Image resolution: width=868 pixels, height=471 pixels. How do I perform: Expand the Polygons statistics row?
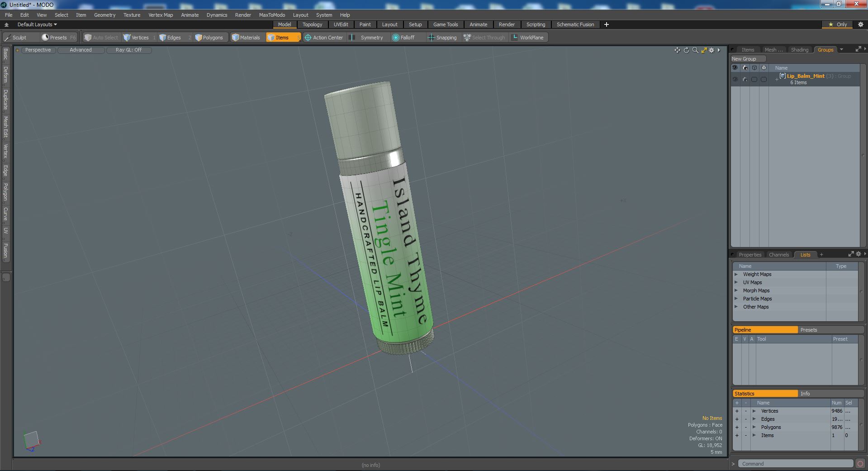(x=754, y=427)
